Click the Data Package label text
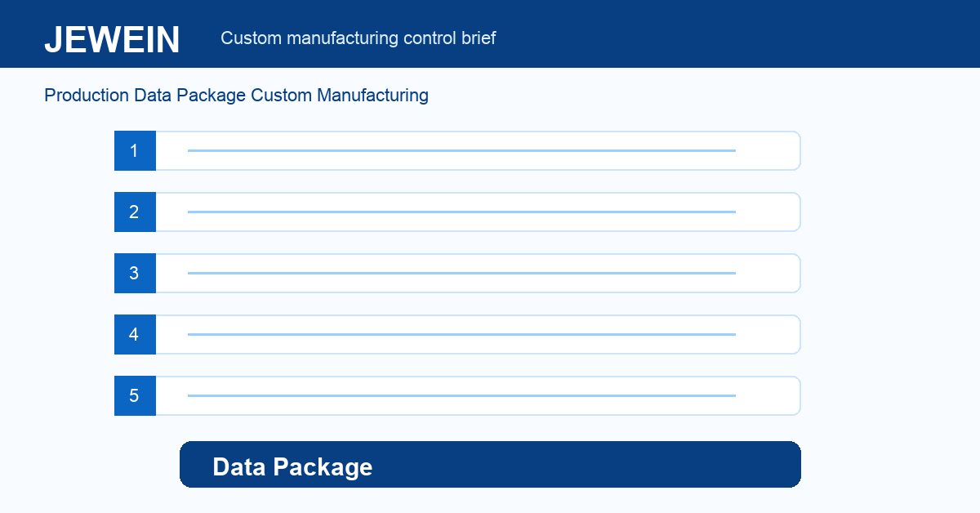Screen dimensions: 980x513 click(292, 466)
